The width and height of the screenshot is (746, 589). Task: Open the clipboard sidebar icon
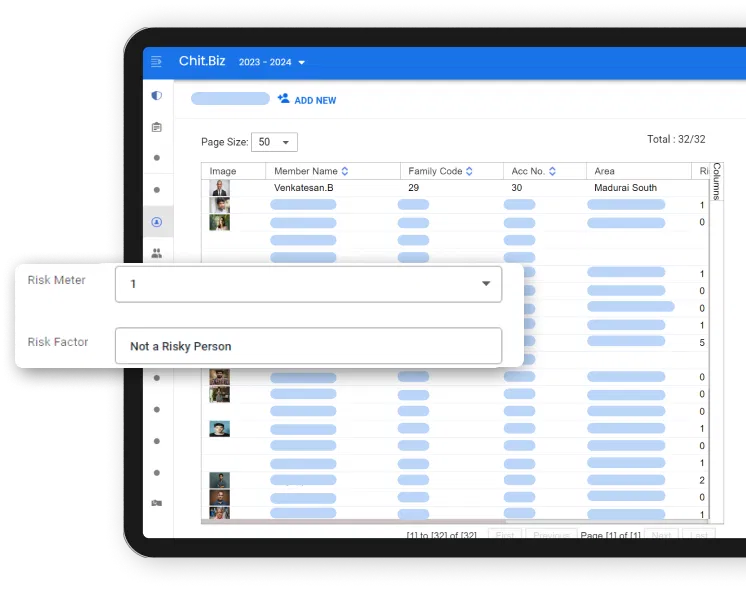[x=157, y=127]
